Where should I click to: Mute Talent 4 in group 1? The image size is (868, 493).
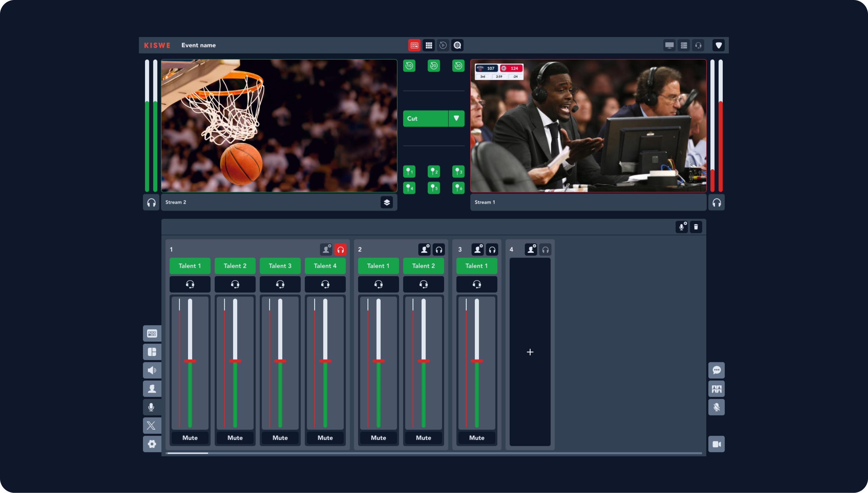(x=325, y=438)
